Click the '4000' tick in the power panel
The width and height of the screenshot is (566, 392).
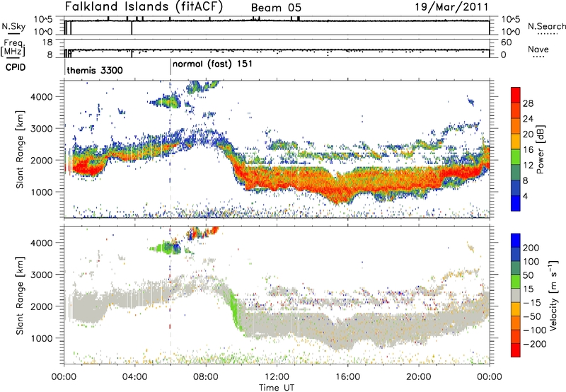click(x=42, y=97)
